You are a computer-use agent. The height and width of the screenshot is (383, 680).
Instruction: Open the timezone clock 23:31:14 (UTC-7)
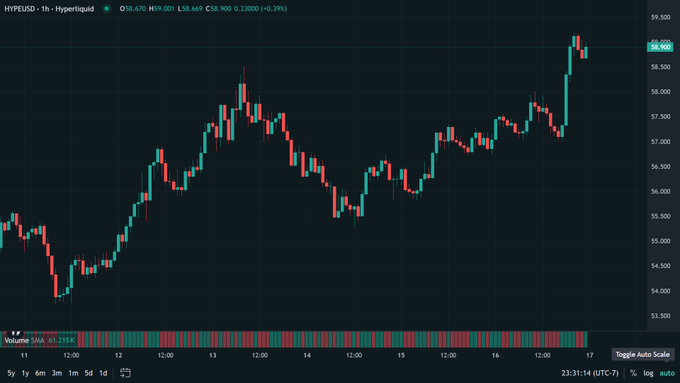coord(590,373)
